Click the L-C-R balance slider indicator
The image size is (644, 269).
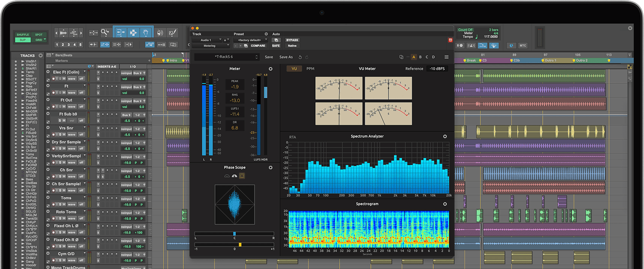pos(234,234)
